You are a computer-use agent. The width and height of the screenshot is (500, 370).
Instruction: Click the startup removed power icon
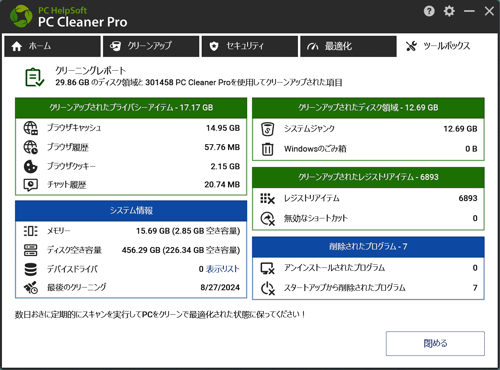(267, 288)
